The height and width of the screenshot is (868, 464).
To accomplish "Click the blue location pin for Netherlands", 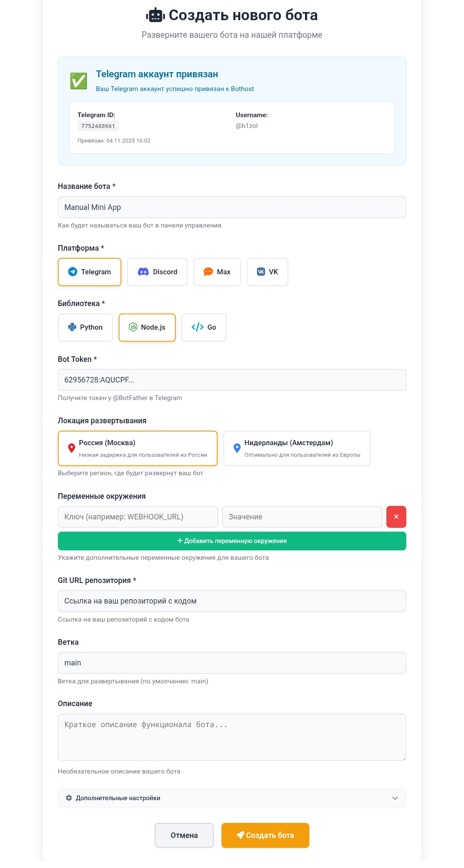I will click(237, 448).
